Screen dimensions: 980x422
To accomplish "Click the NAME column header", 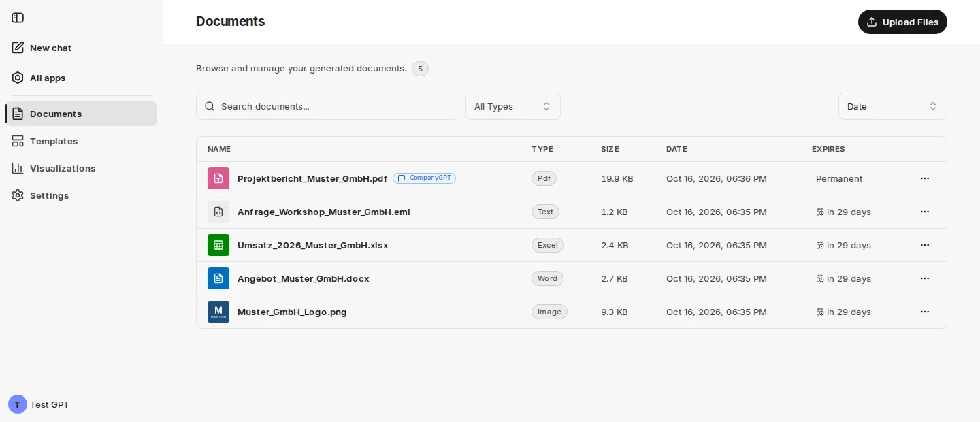I will [219, 149].
